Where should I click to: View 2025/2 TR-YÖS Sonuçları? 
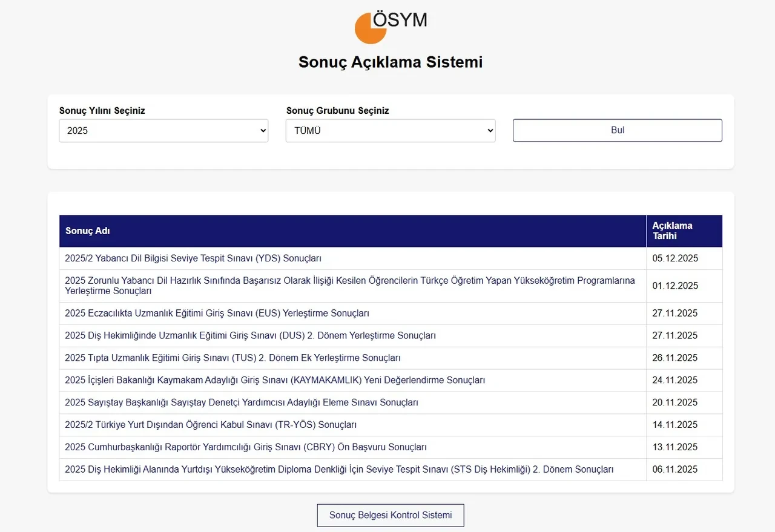tap(211, 425)
